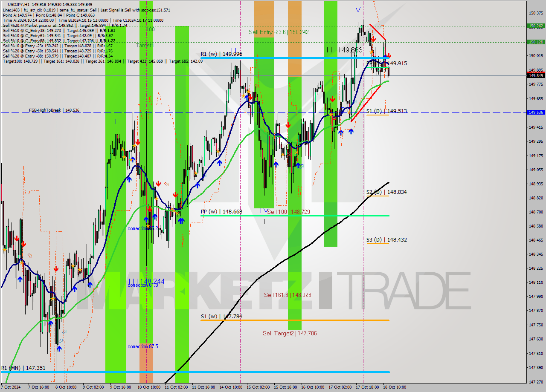Click the current price tag 149.849

(x=536, y=75)
